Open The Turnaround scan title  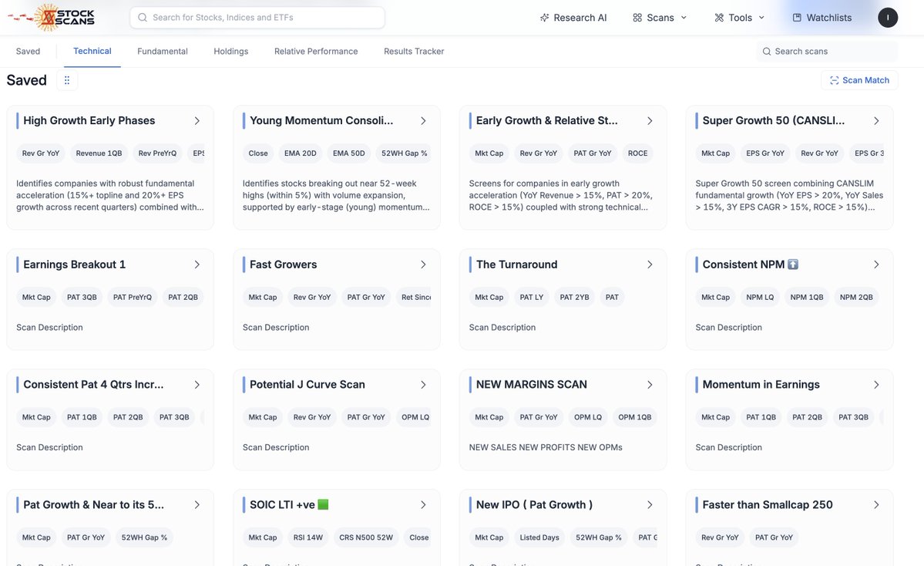coord(516,264)
